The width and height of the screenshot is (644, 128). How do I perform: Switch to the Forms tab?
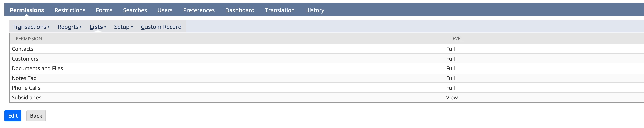tap(104, 10)
